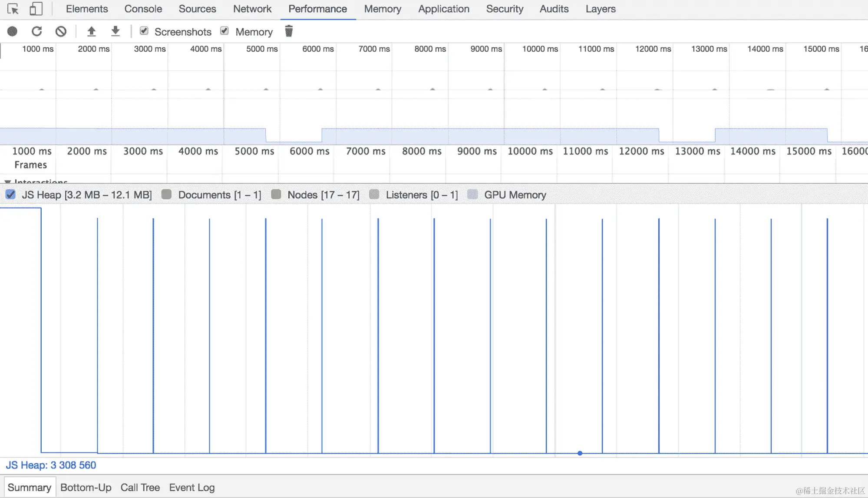Enable the Listeners counter checkbox
The width and height of the screenshot is (868, 498).
374,195
